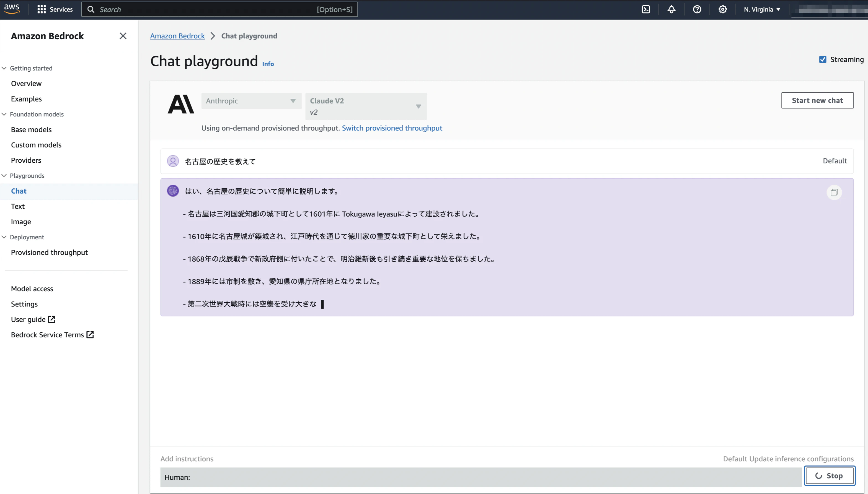The image size is (868, 494).
Task: Open the N. Virginia region selector
Action: (x=762, y=9)
